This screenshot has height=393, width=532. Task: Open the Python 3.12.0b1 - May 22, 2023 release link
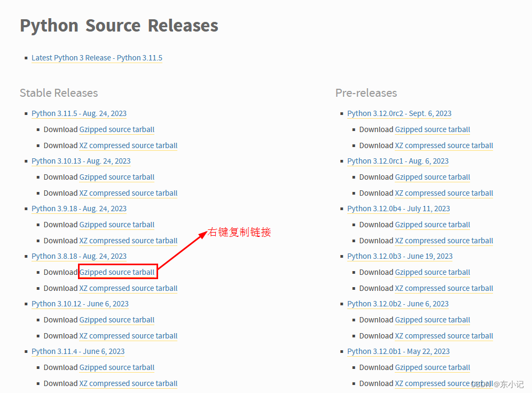point(398,351)
